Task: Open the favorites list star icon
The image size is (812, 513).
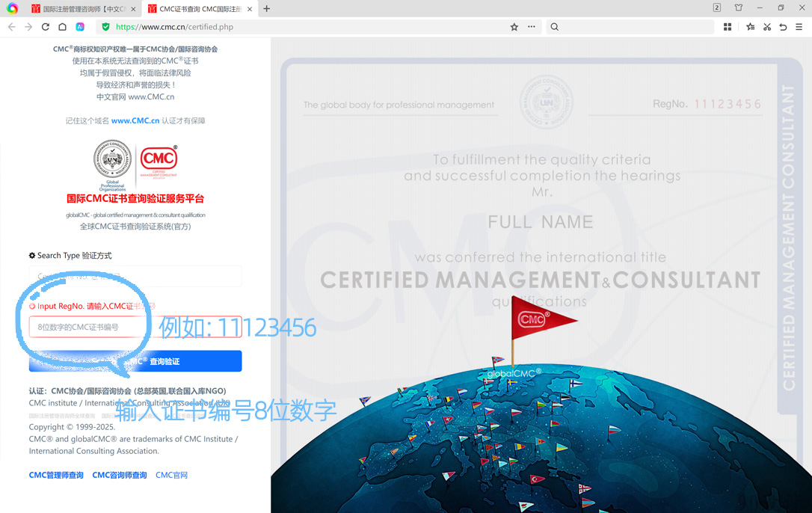Action: 751,27
